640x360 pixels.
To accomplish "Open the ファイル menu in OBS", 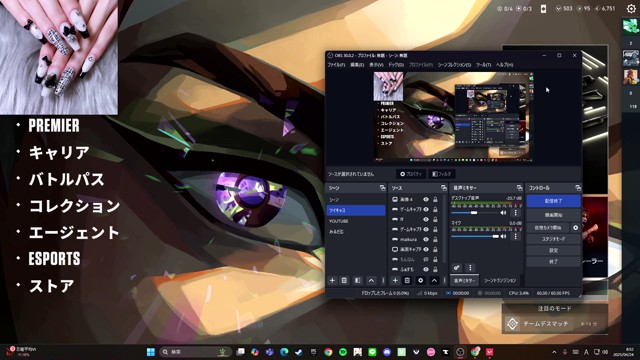I will [336, 65].
